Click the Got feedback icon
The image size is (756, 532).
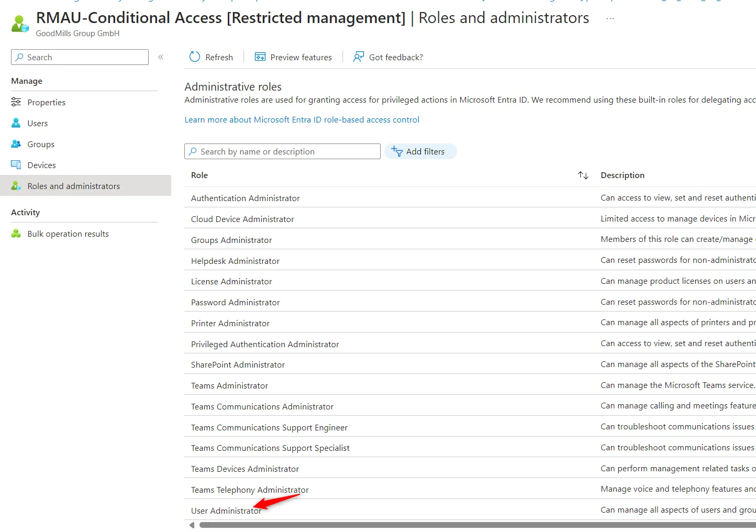359,57
